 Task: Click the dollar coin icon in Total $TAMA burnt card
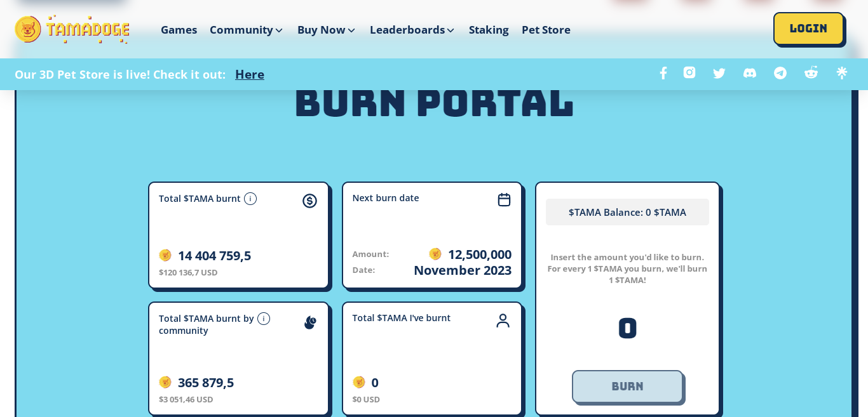(x=309, y=201)
